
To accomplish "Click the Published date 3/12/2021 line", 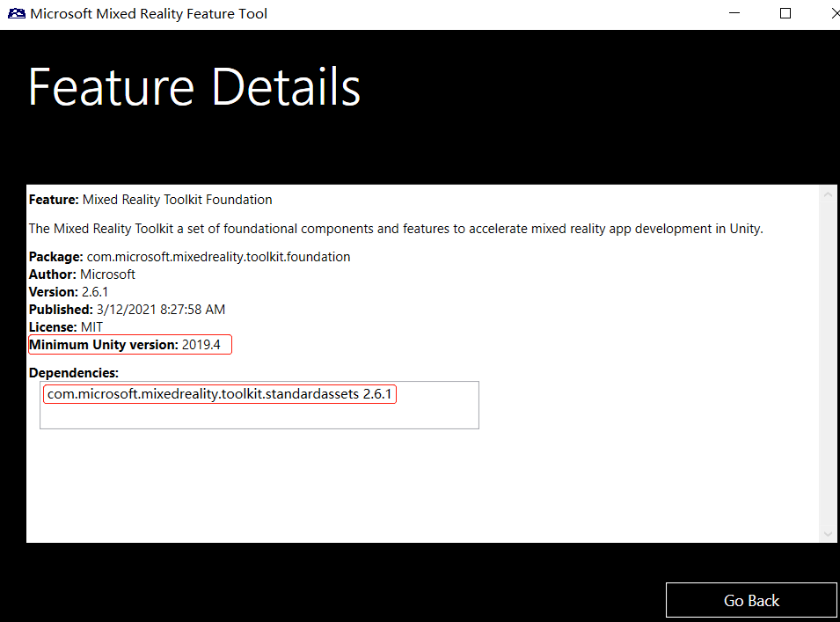I will (x=127, y=310).
